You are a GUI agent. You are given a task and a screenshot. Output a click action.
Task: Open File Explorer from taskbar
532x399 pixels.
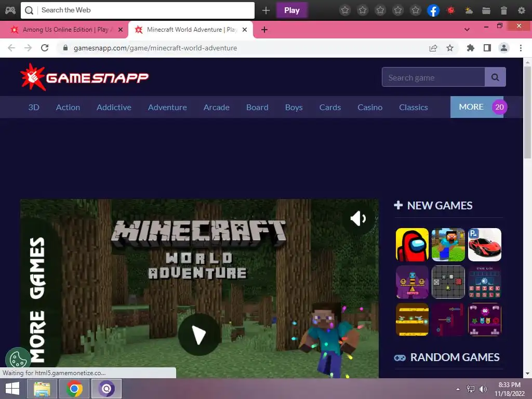(42, 389)
